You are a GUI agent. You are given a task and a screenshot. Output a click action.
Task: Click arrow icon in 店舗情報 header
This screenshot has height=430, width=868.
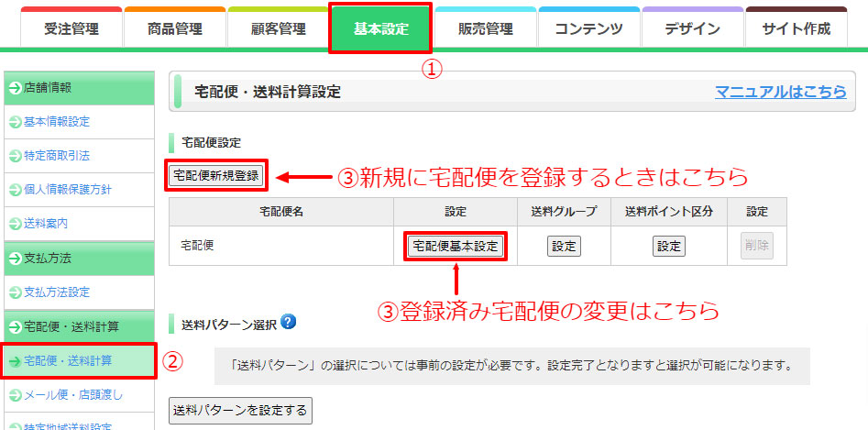click(15, 88)
